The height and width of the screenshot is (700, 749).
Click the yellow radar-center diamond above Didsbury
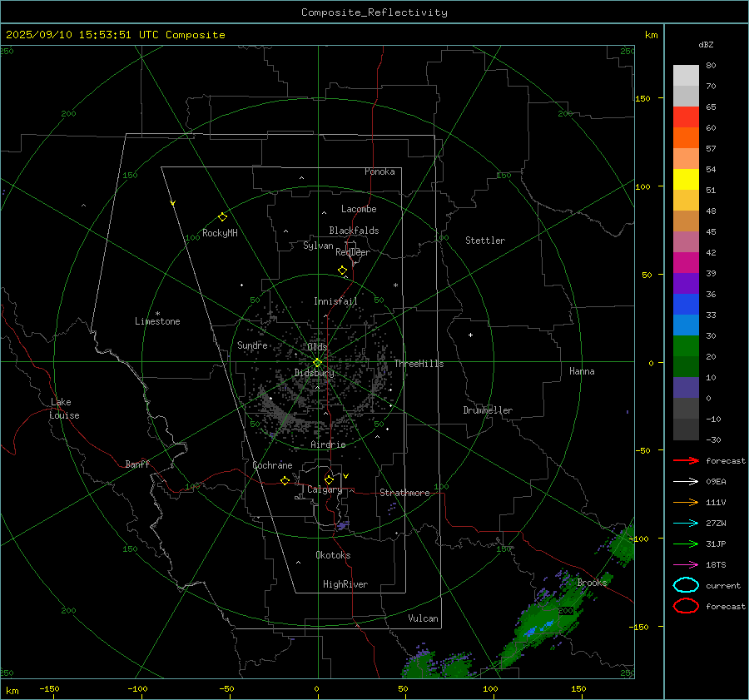point(318,363)
